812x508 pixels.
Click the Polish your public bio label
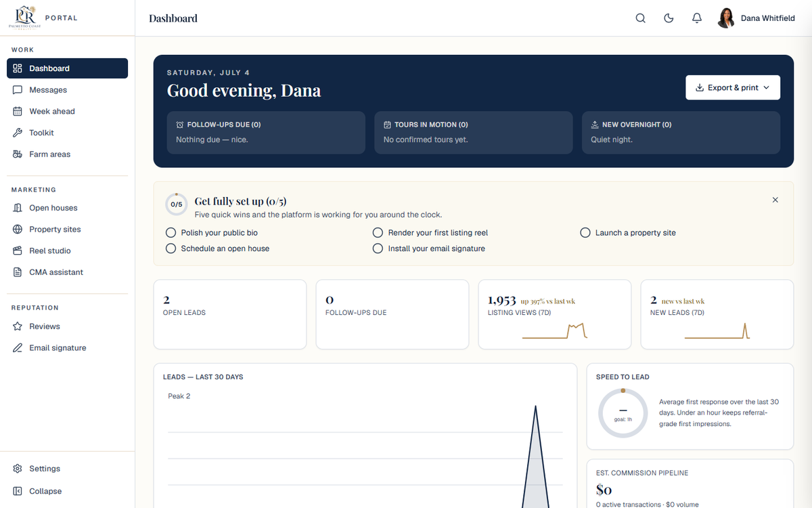pos(219,232)
